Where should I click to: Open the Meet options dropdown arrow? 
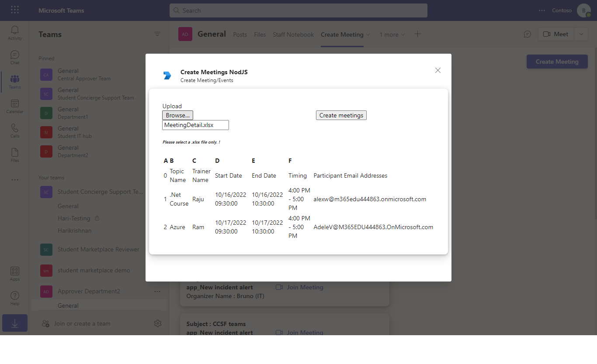click(x=581, y=34)
